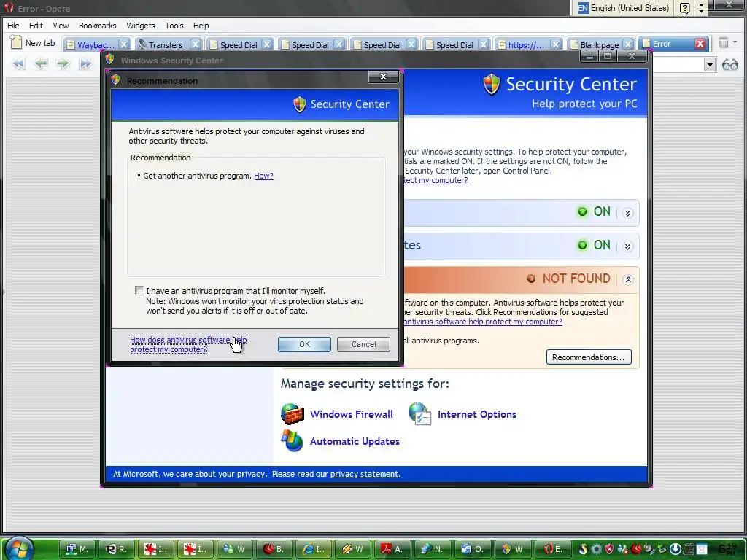Click the Automatic Updates Windows globe icon
The height and width of the screenshot is (560, 747).
292,440
